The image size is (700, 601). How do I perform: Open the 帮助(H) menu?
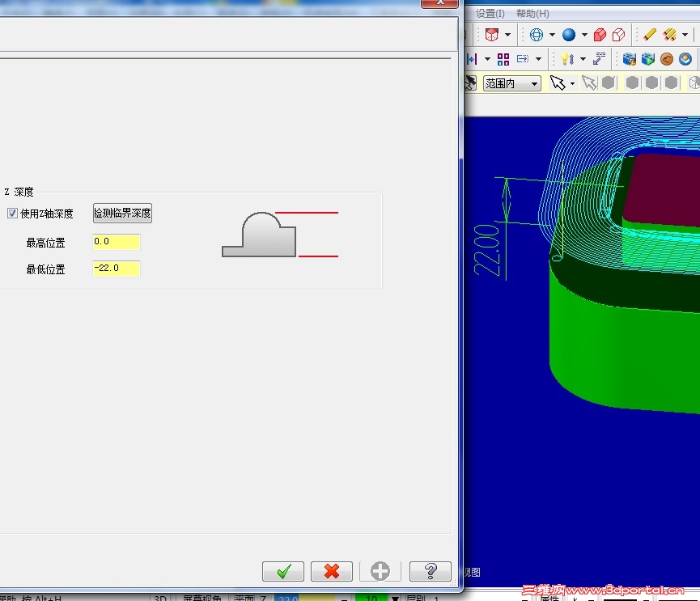[x=532, y=14]
